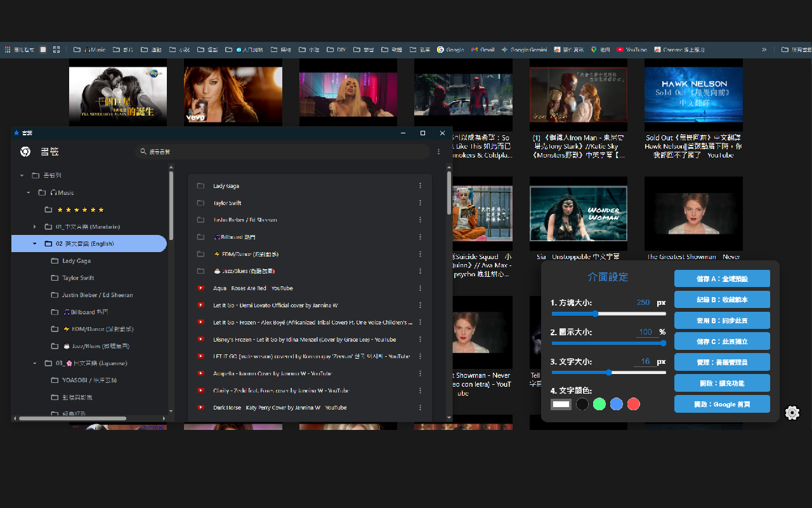Choose the white text color swatch
This screenshot has height=508, width=812.
(x=561, y=404)
